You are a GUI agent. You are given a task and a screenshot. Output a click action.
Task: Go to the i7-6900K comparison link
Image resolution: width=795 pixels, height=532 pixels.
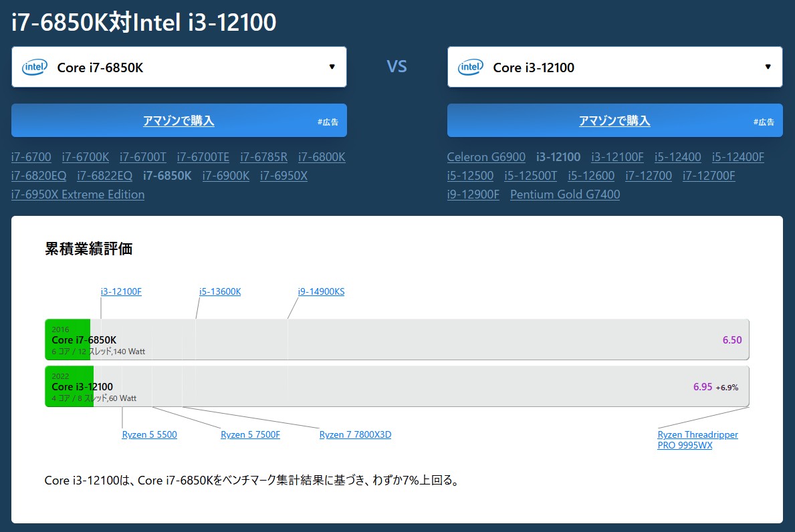point(226,176)
